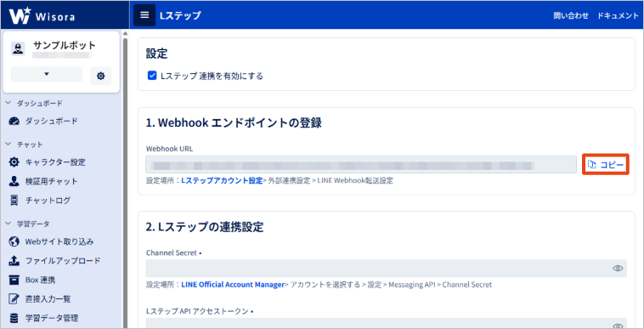Follow the LINE Official Account Manager link
The height and width of the screenshot is (329, 644).
tap(233, 285)
